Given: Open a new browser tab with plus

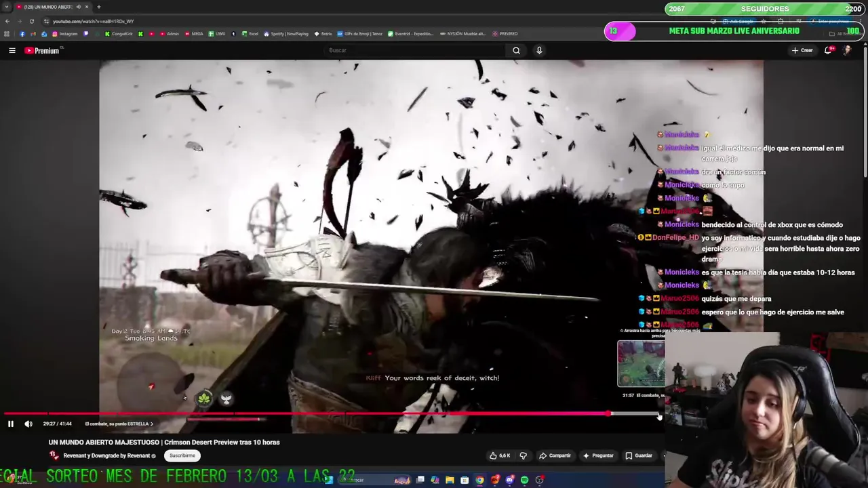Looking at the screenshot, I should tap(98, 7).
